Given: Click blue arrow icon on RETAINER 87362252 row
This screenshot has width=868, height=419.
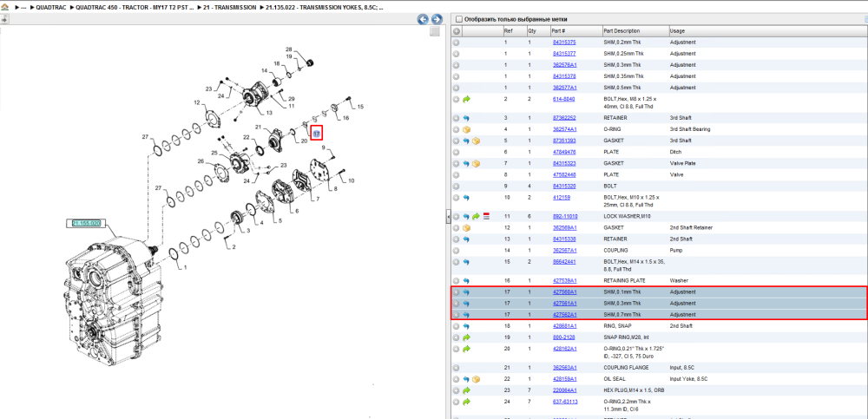Looking at the screenshot, I should 466,118.
